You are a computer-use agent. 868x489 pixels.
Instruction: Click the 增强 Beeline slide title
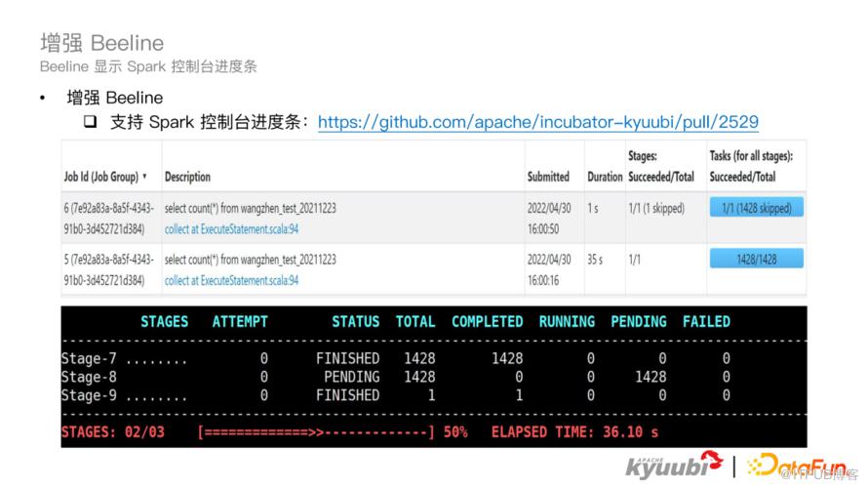tap(101, 43)
